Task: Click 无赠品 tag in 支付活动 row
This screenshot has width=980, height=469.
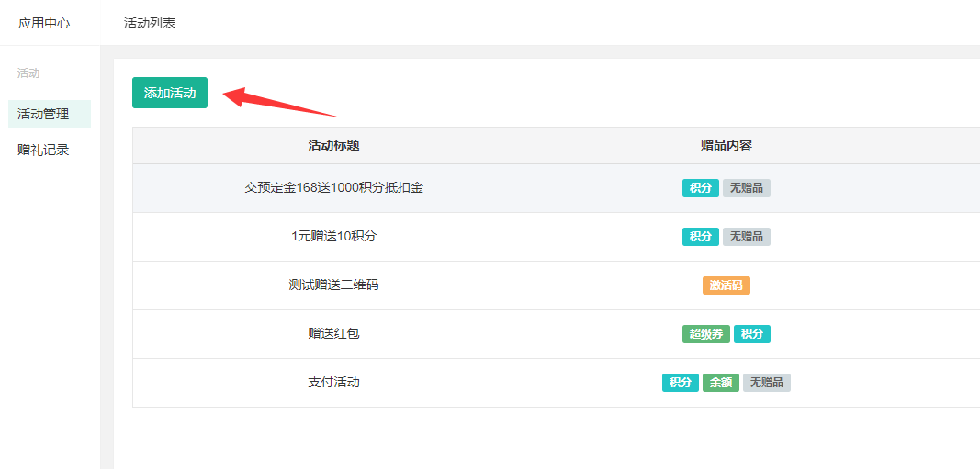Action: coord(767,383)
